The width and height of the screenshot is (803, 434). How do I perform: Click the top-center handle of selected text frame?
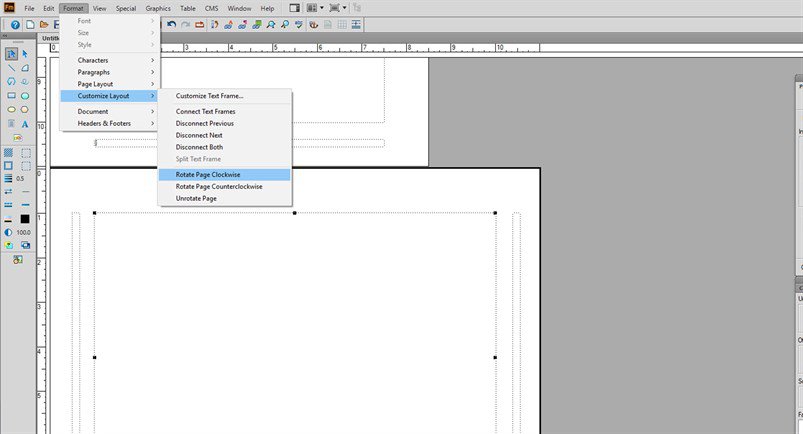coord(294,213)
